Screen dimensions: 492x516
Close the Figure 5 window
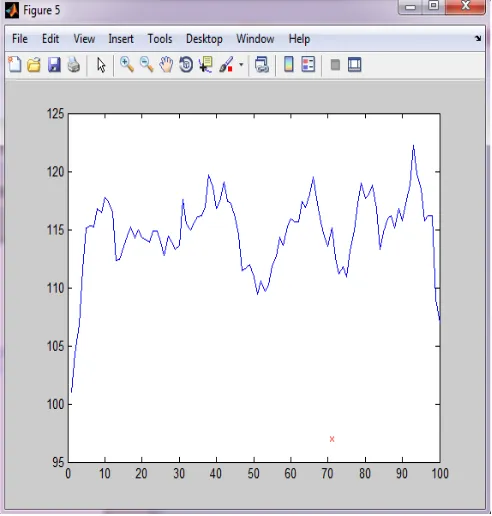click(465, 6)
